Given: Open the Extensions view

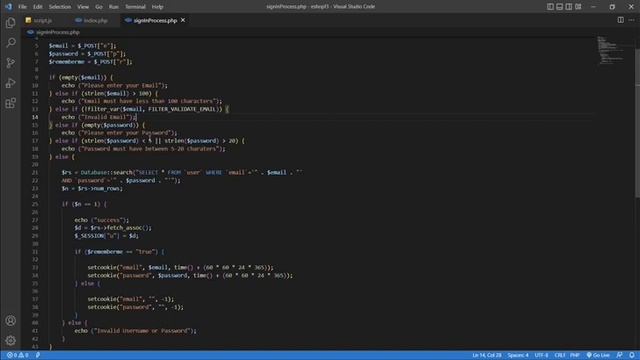Looking at the screenshot, I should coord(11,103).
